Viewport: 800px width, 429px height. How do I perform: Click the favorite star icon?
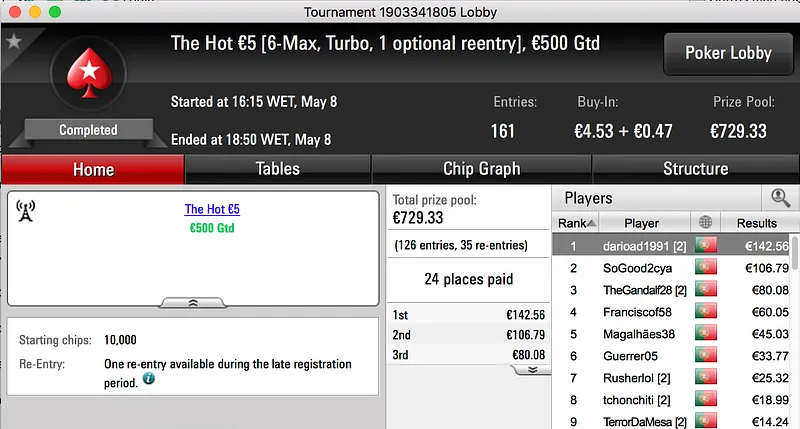pyautogui.click(x=14, y=42)
